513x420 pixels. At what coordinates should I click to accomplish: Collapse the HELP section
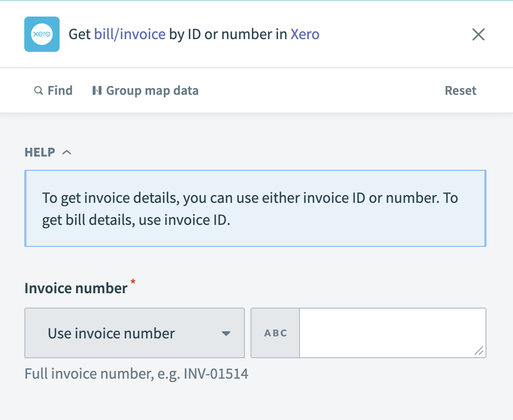[x=48, y=152]
